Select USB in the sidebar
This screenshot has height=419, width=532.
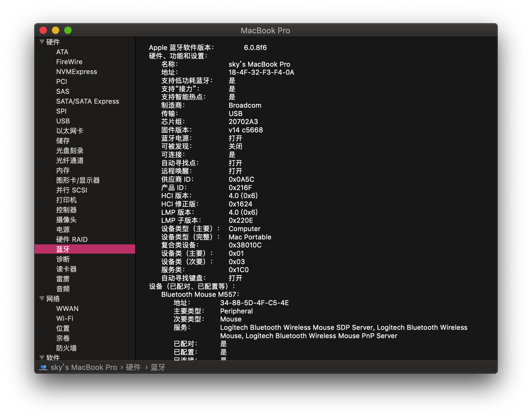[x=63, y=121]
